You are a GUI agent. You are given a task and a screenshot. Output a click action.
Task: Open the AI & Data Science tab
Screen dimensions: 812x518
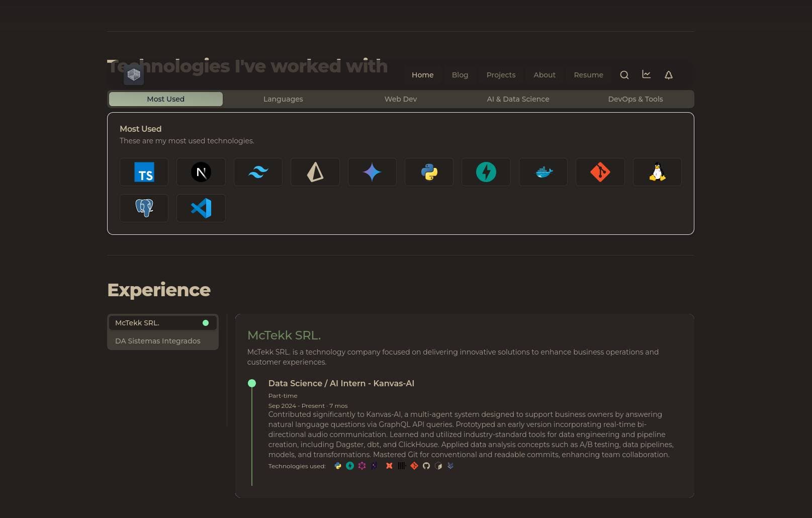click(518, 99)
